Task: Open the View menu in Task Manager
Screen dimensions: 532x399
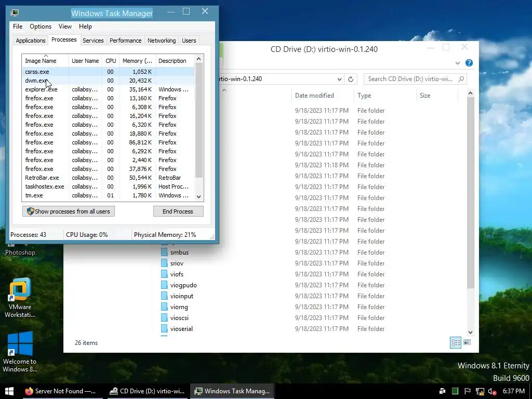Action: [65, 26]
